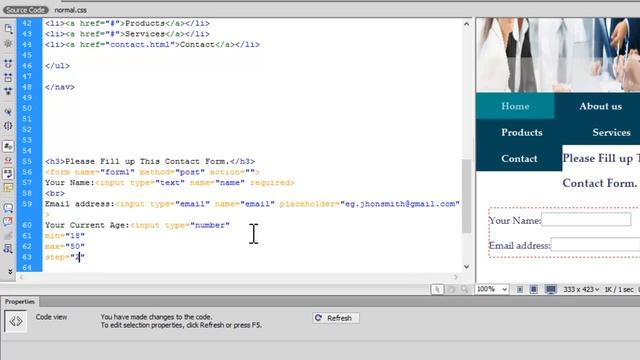Click the 'Your Name:' code line
The image size is (640, 360).
pyautogui.click(x=169, y=183)
